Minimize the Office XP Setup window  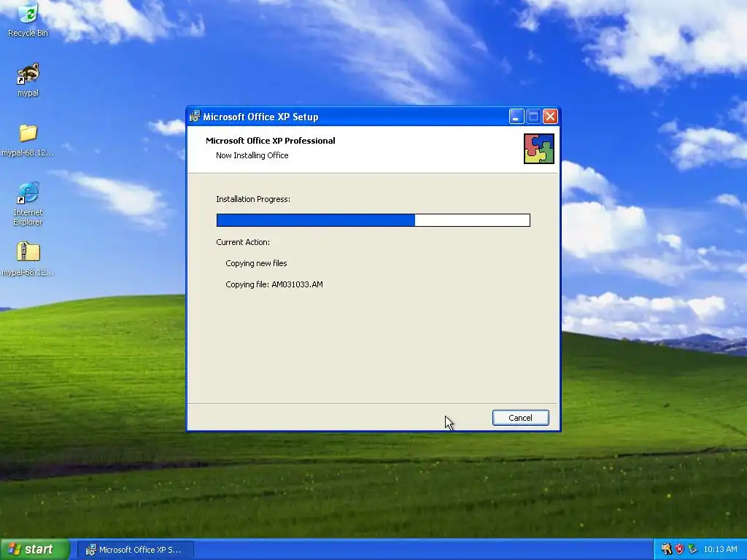(516, 117)
